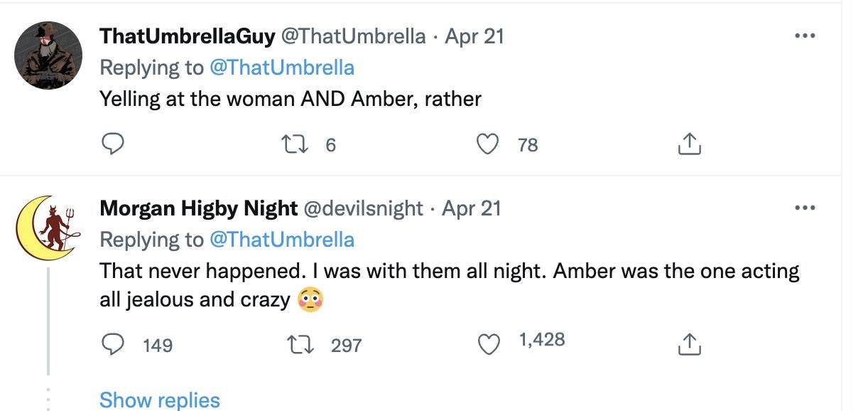Like the tweet with 1,428 likes
Screen dimensions: 868x411
tap(487, 345)
